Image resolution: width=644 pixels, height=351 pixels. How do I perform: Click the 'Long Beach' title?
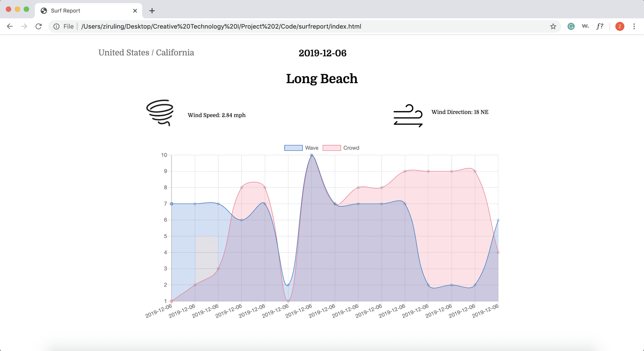(322, 78)
